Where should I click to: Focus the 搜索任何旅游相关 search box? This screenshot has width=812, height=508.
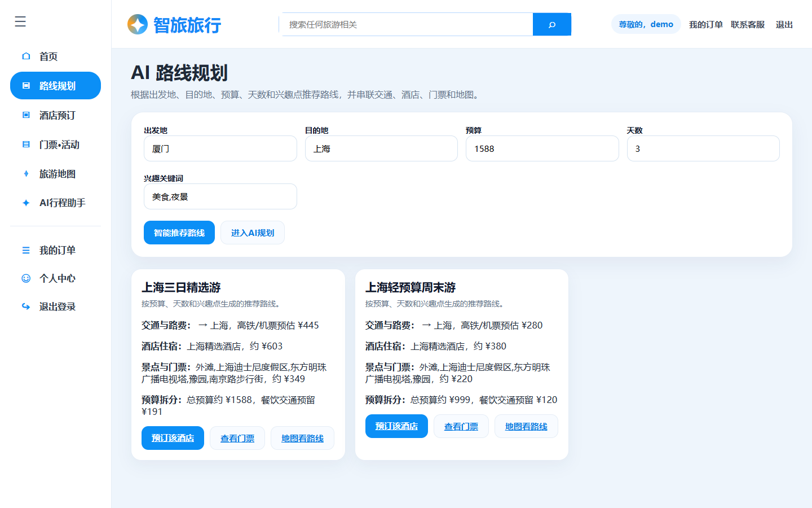click(x=406, y=24)
